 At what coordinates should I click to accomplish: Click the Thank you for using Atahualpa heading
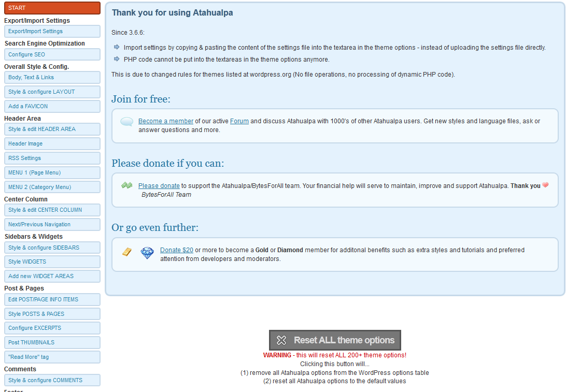(x=172, y=12)
